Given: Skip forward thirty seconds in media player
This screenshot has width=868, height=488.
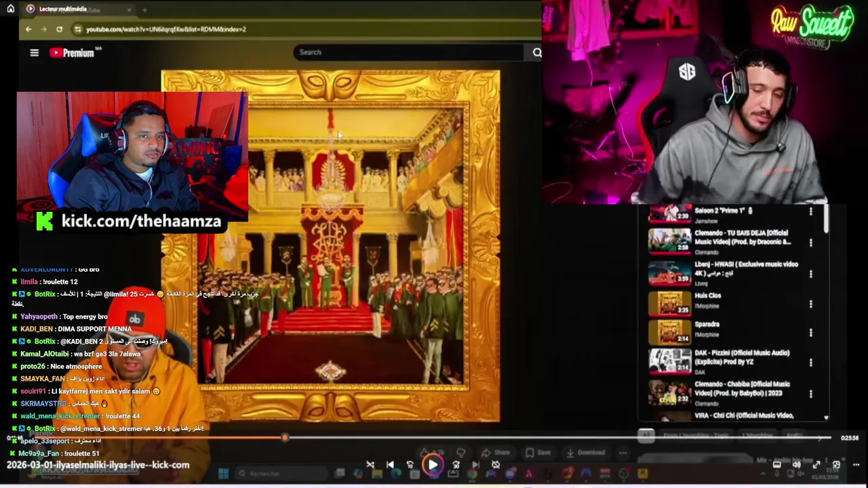Looking at the screenshot, I should [x=456, y=464].
